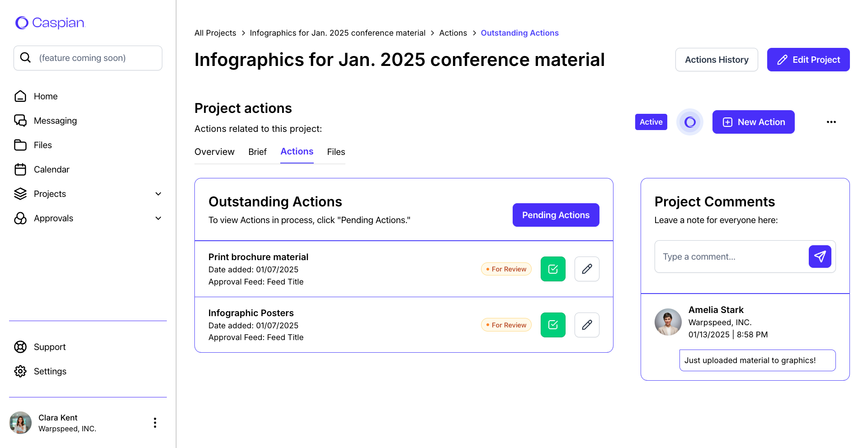
Task: Click the Caspian logo in sidebar
Action: (x=50, y=23)
